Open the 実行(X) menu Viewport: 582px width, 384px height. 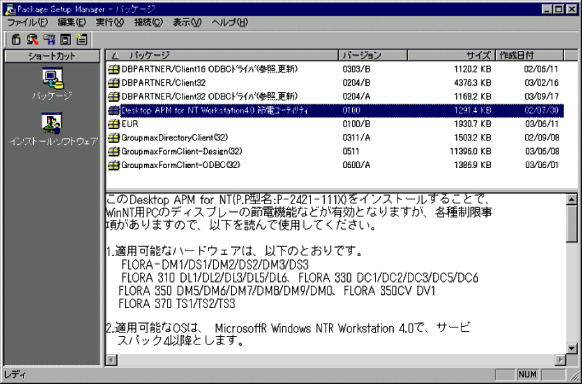(x=110, y=22)
